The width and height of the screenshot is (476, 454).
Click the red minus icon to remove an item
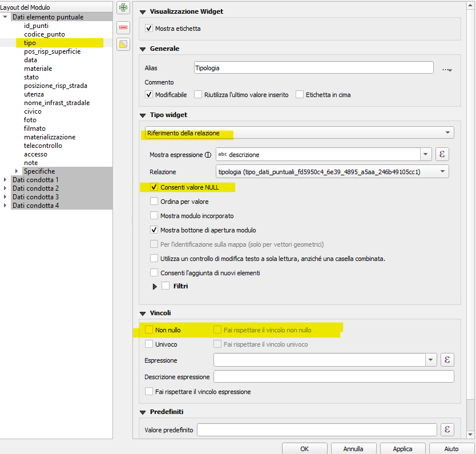[x=123, y=27]
